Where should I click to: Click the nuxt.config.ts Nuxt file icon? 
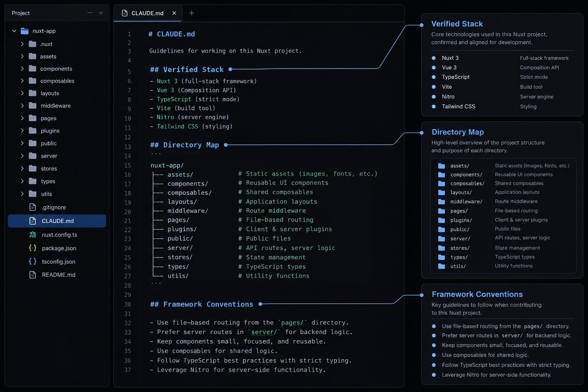point(33,235)
